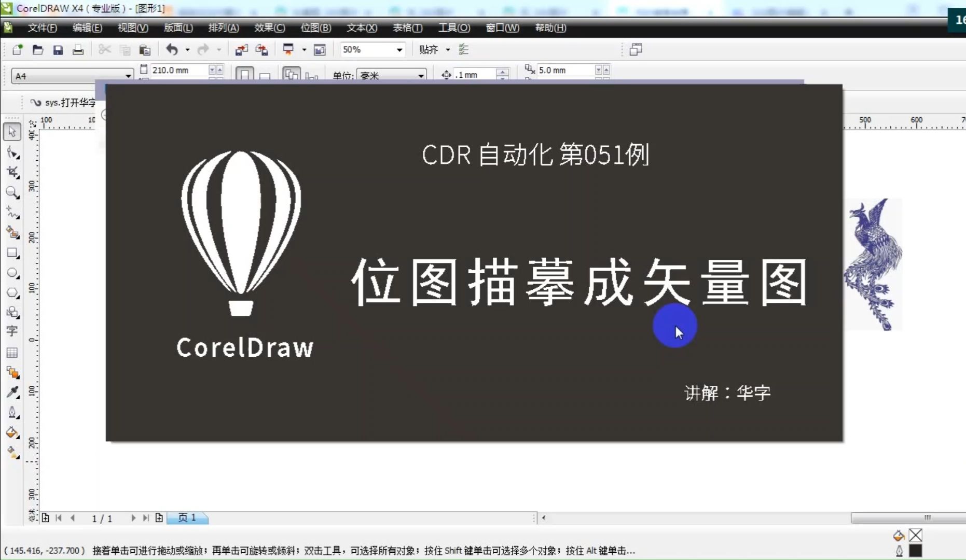
Task: Switch to the 页 1 page tab
Action: (187, 518)
